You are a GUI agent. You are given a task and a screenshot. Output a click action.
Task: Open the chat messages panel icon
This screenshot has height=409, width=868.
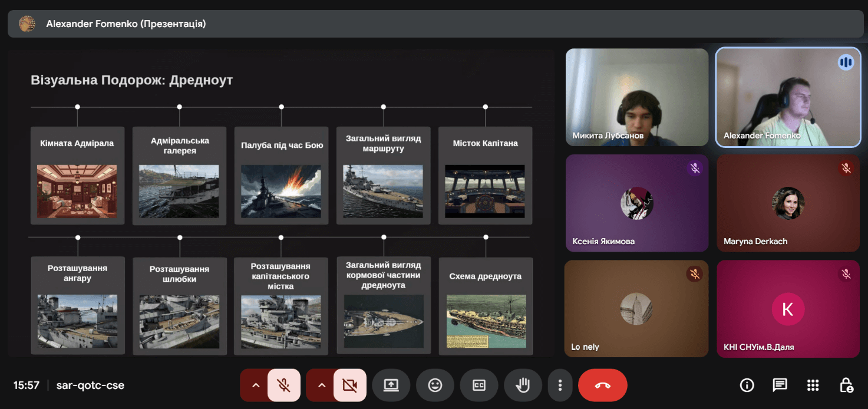pyautogui.click(x=780, y=385)
